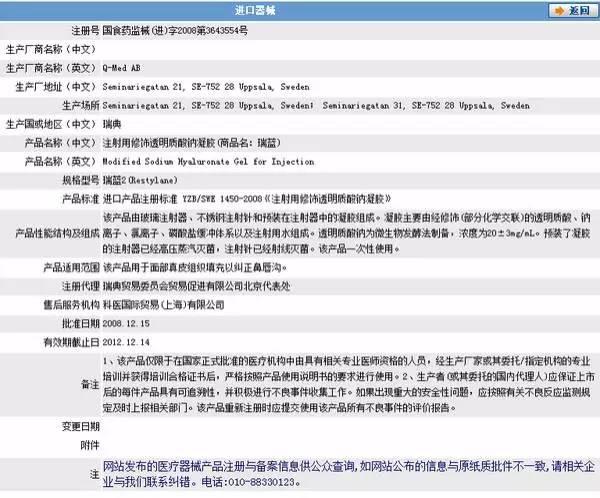The image size is (600, 498).
Task: Select expiry date 2012.12.14
Action: click(126, 342)
